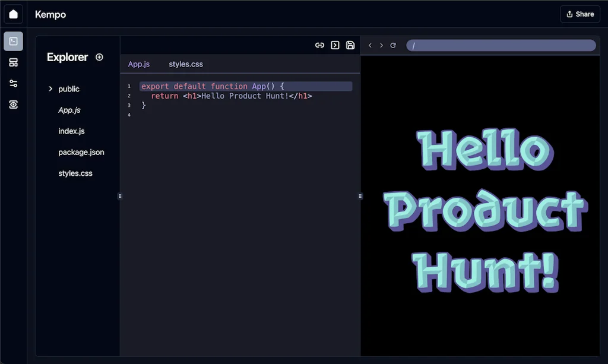Click the Share button
This screenshot has width=608, height=364.
pos(579,14)
